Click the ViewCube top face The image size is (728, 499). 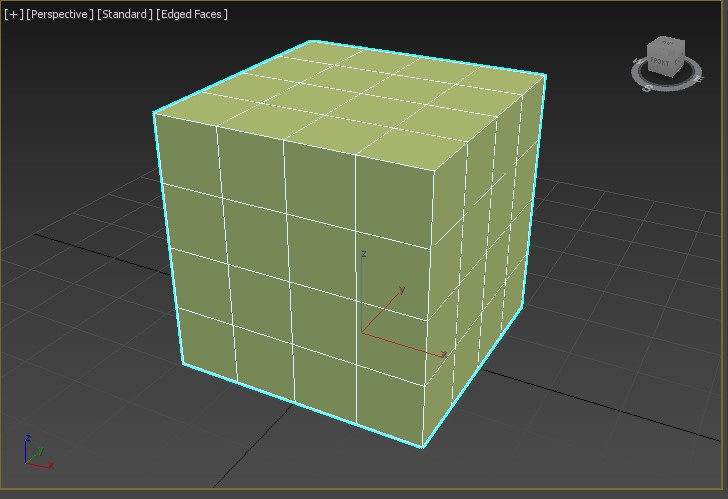coord(664,46)
